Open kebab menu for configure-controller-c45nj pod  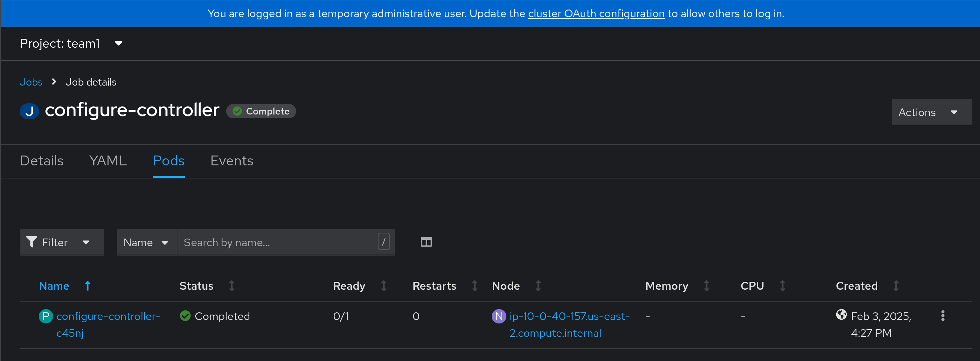tap(942, 316)
